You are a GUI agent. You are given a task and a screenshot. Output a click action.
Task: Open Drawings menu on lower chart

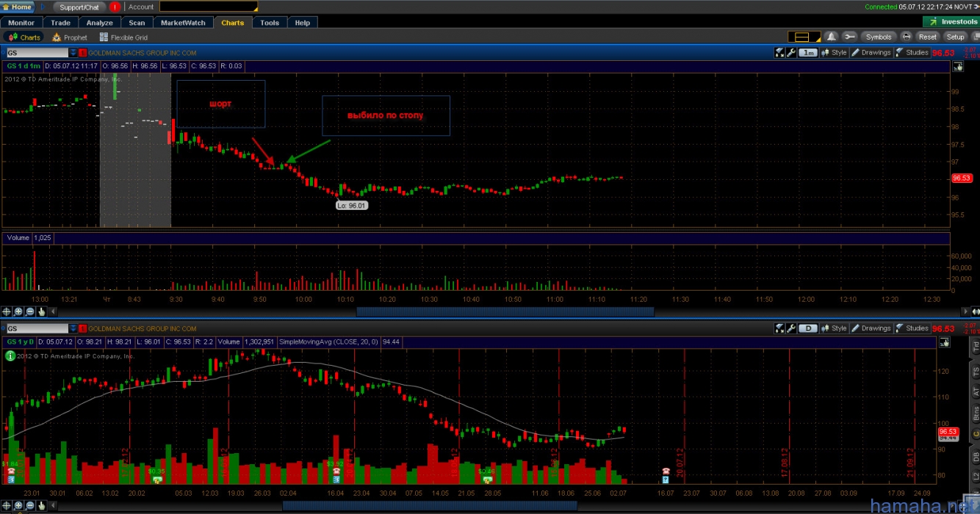click(x=871, y=328)
